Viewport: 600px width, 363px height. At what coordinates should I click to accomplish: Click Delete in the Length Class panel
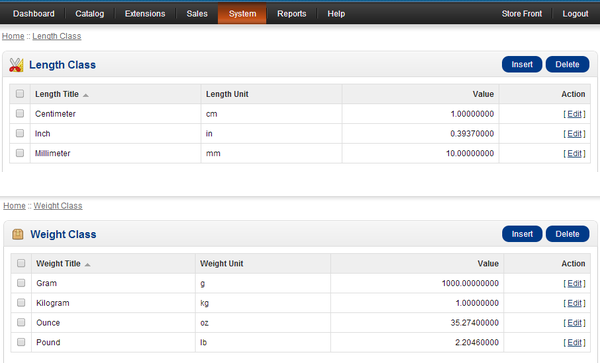pyautogui.click(x=567, y=64)
